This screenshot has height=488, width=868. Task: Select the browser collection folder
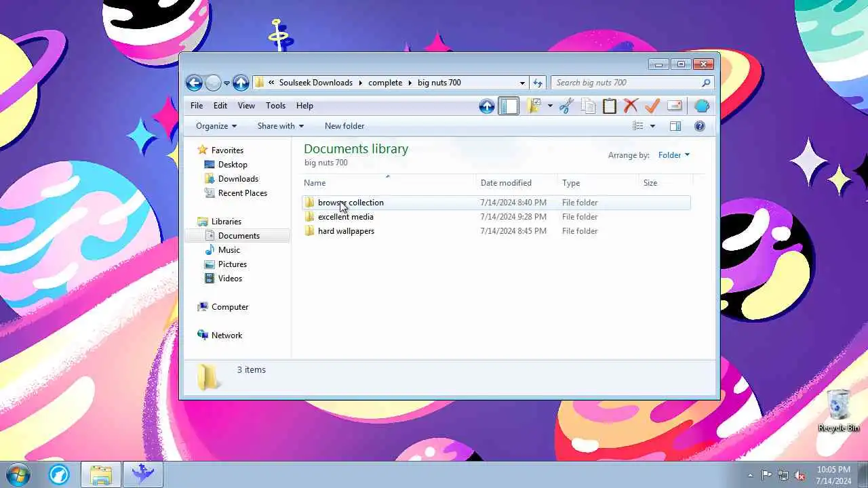click(x=496, y=203)
